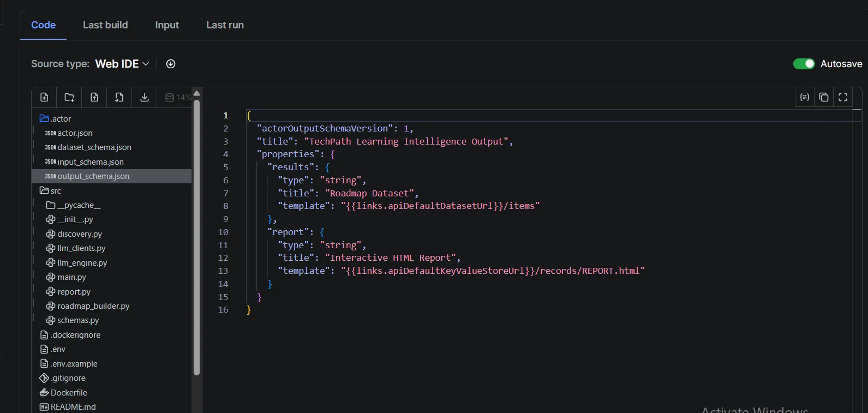Copy editor contents with the copy icon
This screenshot has width=868, height=413.
point(824,97)
